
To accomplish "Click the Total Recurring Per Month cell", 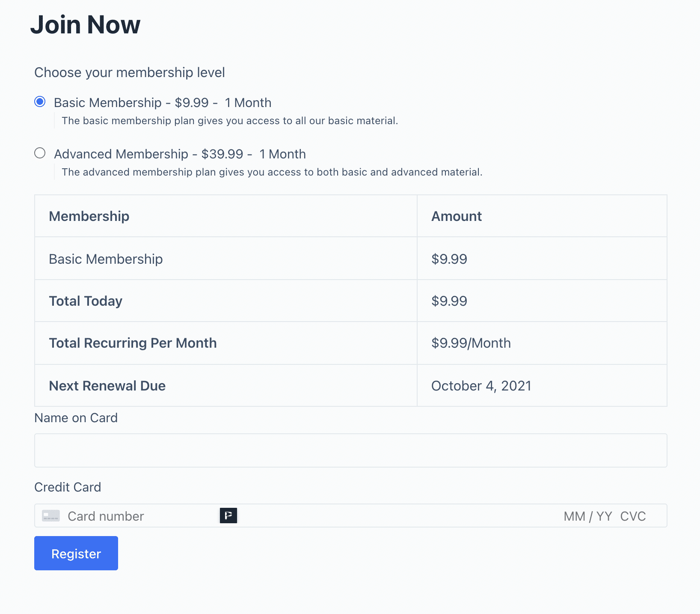I will [x=133, y=343].
